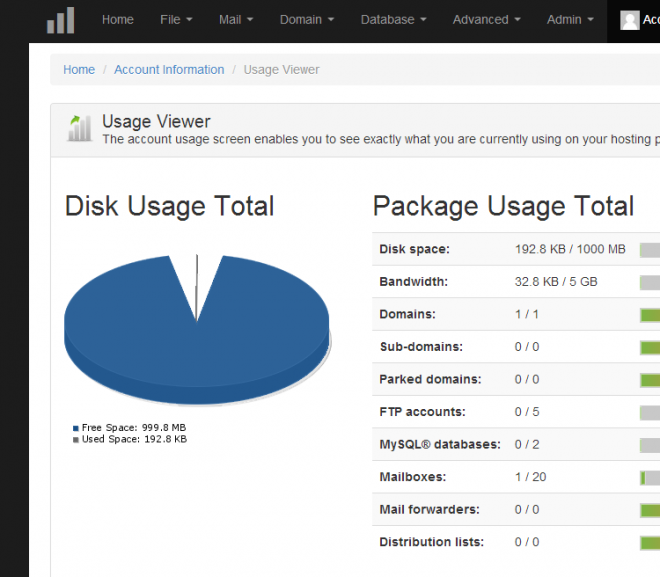Click the Mailboxes usage progress bar
This screenshot has width=660, height=577.
[x=649, y=478]
